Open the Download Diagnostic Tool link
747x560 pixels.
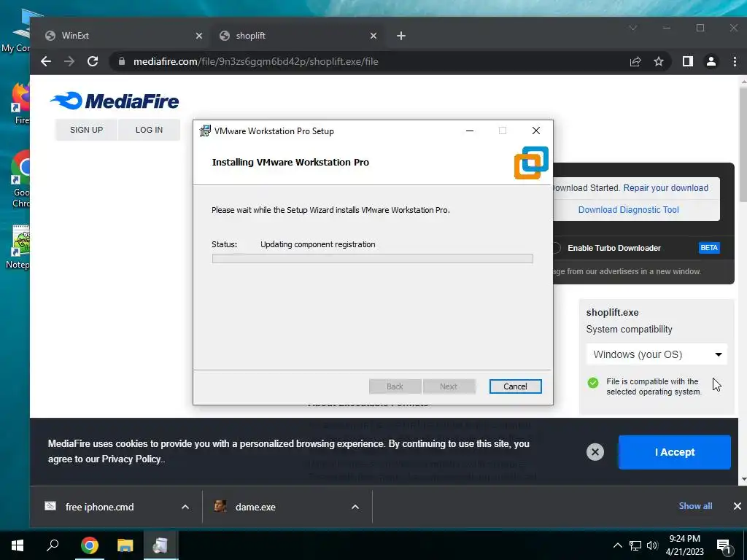pos(628,210)
